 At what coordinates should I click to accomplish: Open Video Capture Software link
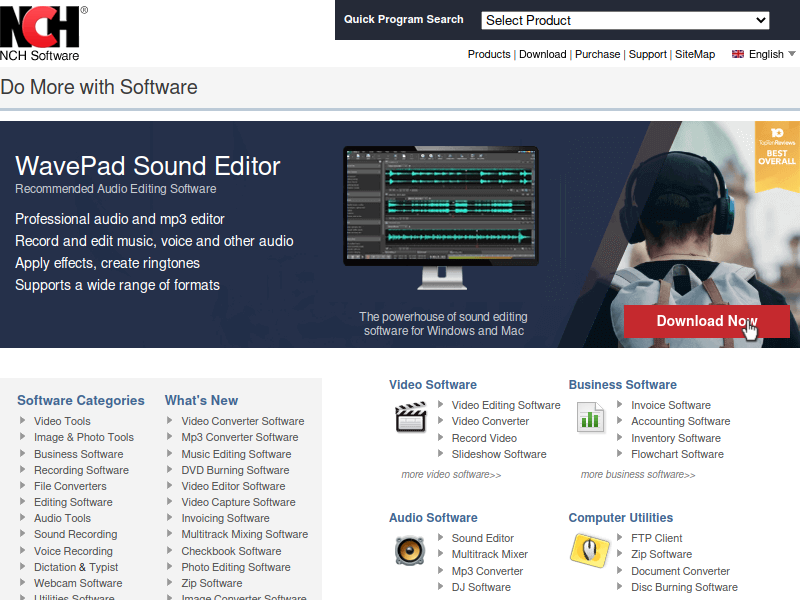[x=238, y=502]
